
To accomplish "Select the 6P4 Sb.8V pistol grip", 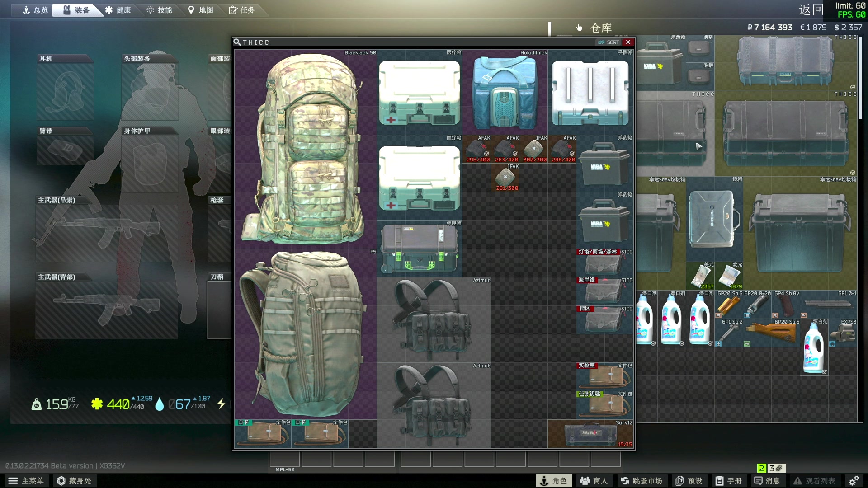I will [786, 305].
